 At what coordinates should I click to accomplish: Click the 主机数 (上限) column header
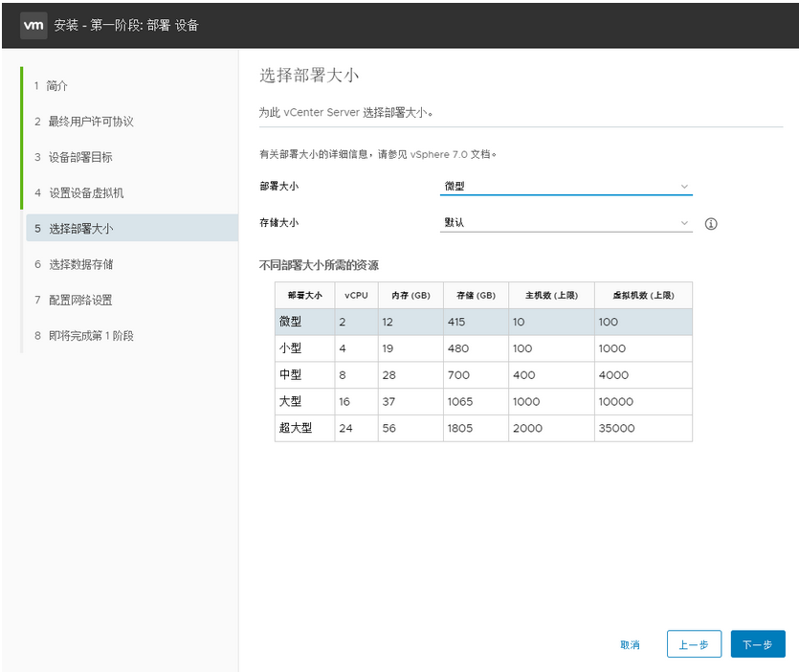coord(551,295)
